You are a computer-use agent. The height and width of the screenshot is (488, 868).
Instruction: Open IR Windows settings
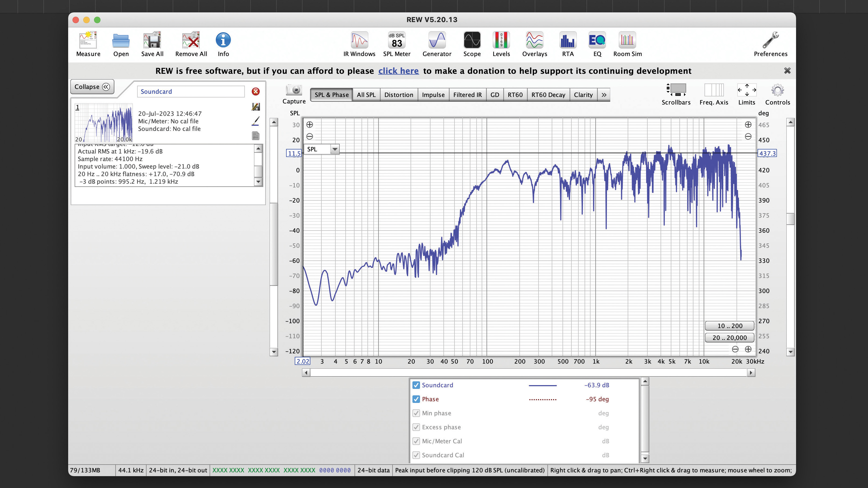(x=359, y=44)
